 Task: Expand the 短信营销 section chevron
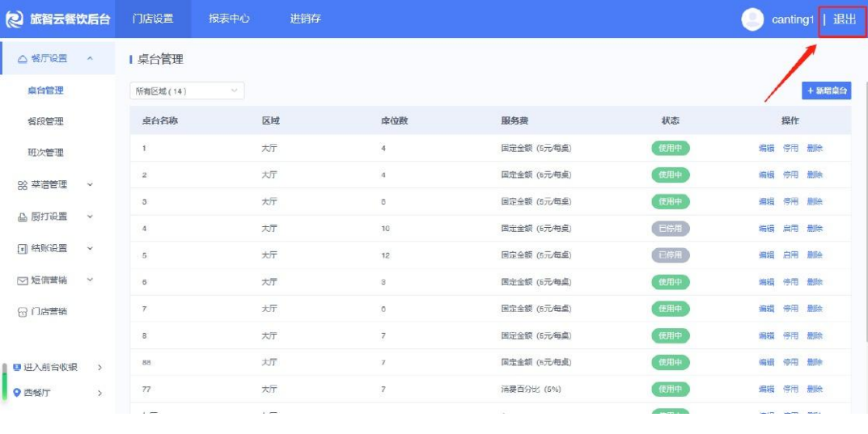91,280
